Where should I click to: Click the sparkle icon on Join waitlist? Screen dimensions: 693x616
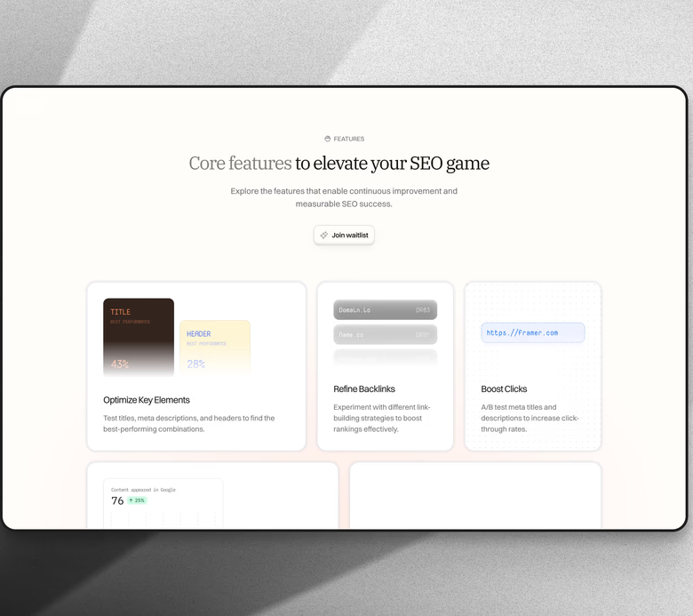tap(324, 236)
